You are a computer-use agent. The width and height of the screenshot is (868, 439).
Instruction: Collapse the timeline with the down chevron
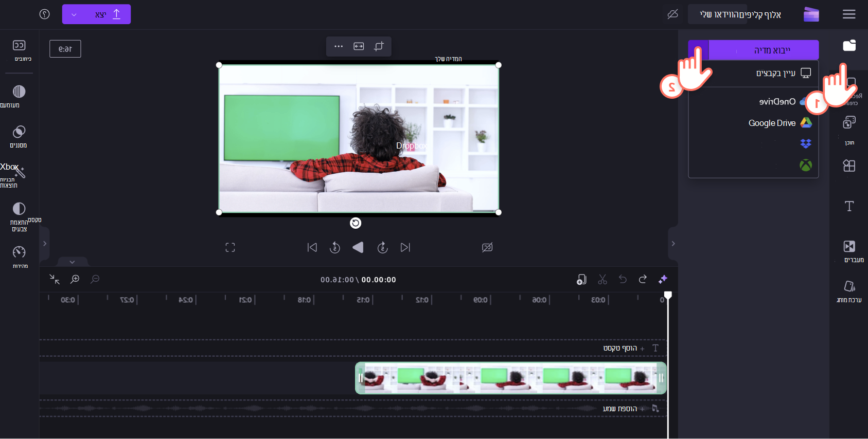pyautogui.click(x=72, y=262)
